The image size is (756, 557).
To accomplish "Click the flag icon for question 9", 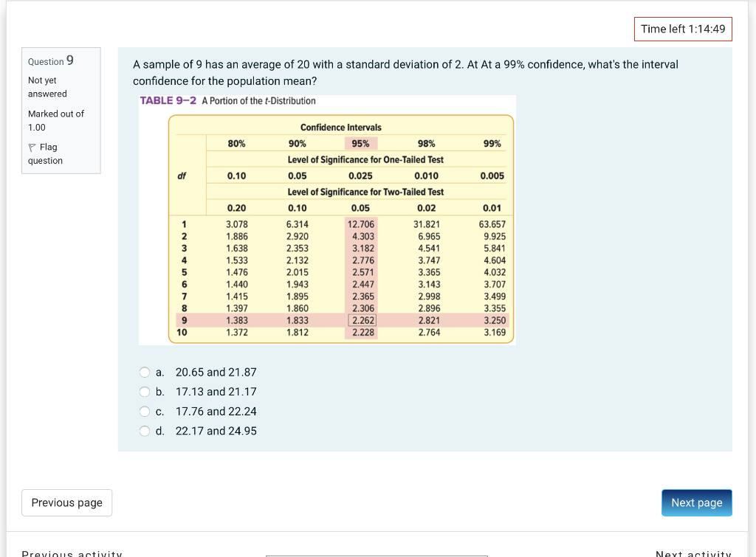I will click(x=32, y=148).
